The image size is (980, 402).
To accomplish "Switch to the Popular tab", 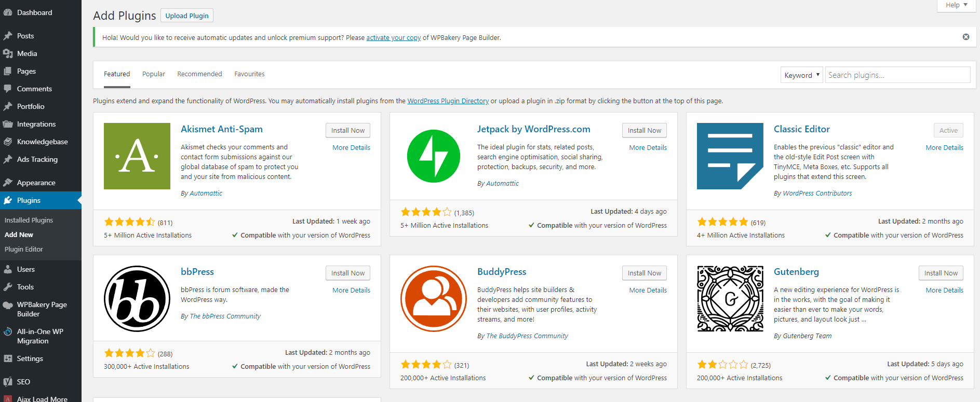I will [154, 74].
